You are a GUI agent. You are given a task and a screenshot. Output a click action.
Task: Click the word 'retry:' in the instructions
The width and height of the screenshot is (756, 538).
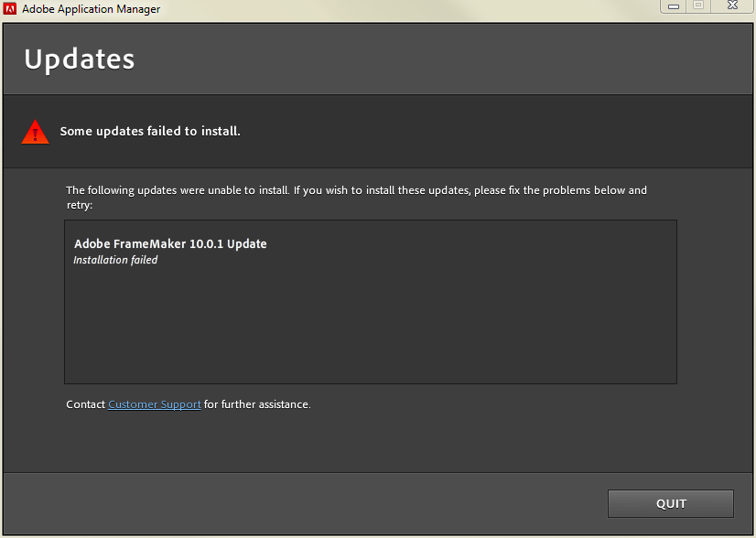tap(79, 205)
